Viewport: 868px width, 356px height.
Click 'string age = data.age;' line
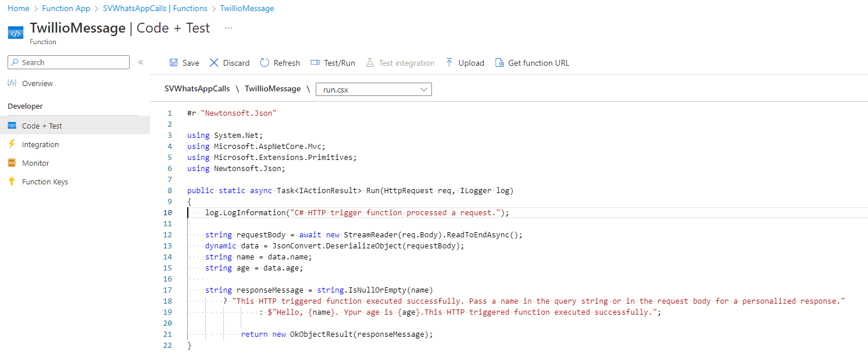254,268
